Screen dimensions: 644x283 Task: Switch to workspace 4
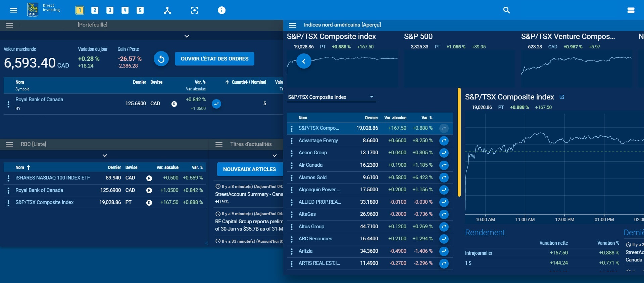tap(125, 10)
